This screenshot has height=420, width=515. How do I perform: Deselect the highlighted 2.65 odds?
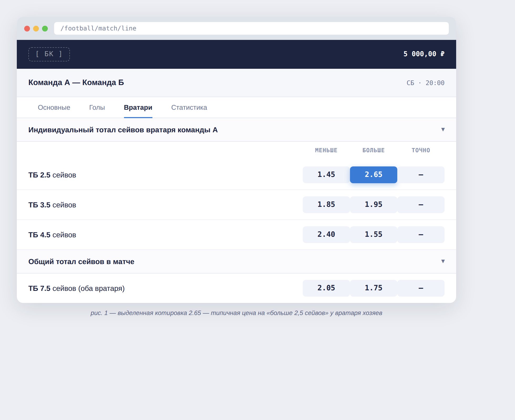[x=373, y=175]
